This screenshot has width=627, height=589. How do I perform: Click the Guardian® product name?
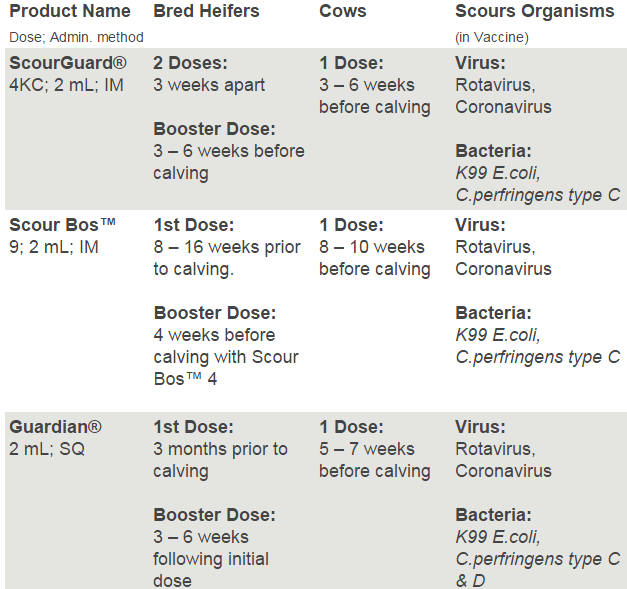tap(55, 427)
